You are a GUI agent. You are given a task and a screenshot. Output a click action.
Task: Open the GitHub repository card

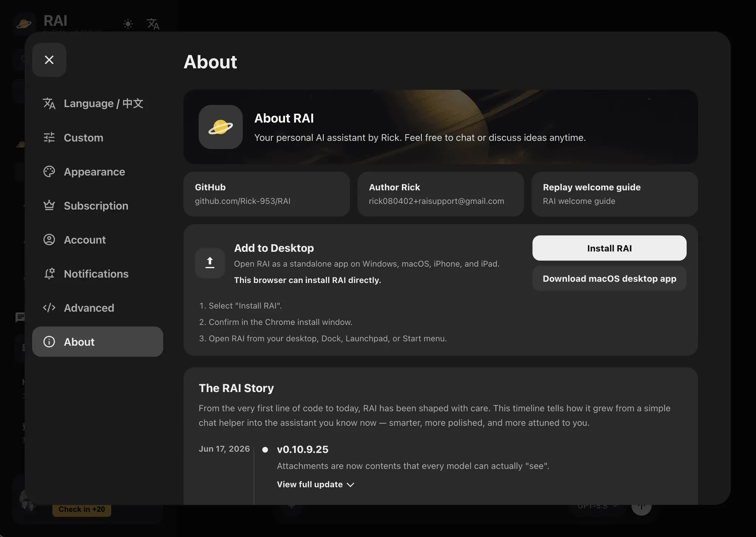point(267,194)
